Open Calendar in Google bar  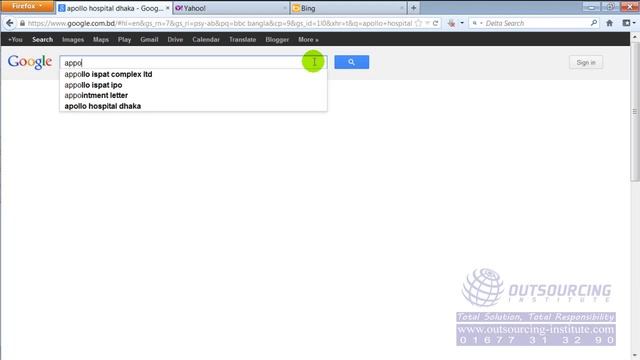pyautogui.click(x=206, y=40)
